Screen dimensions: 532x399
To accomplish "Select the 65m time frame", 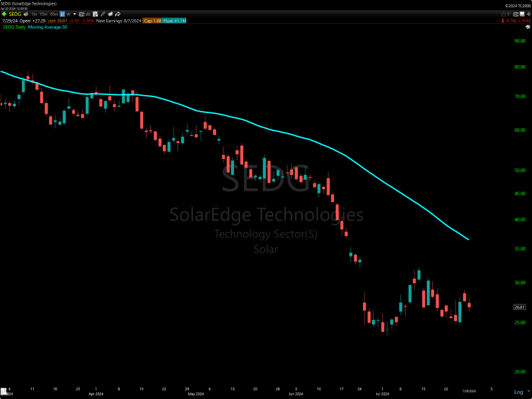I will [54, 14].
